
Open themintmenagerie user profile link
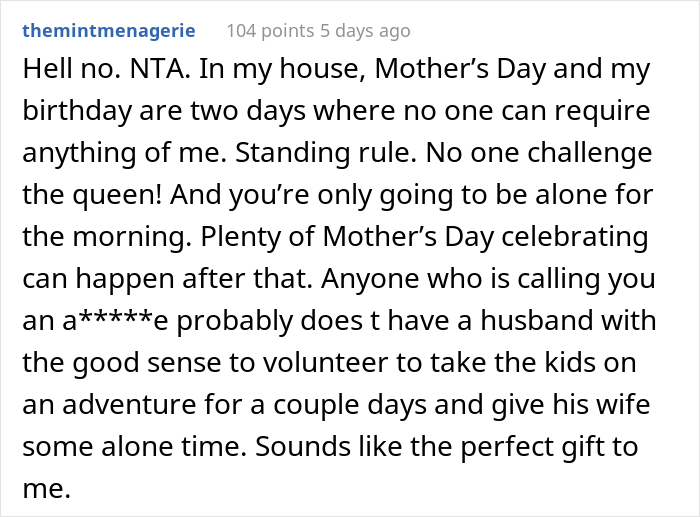click(110, 31)
